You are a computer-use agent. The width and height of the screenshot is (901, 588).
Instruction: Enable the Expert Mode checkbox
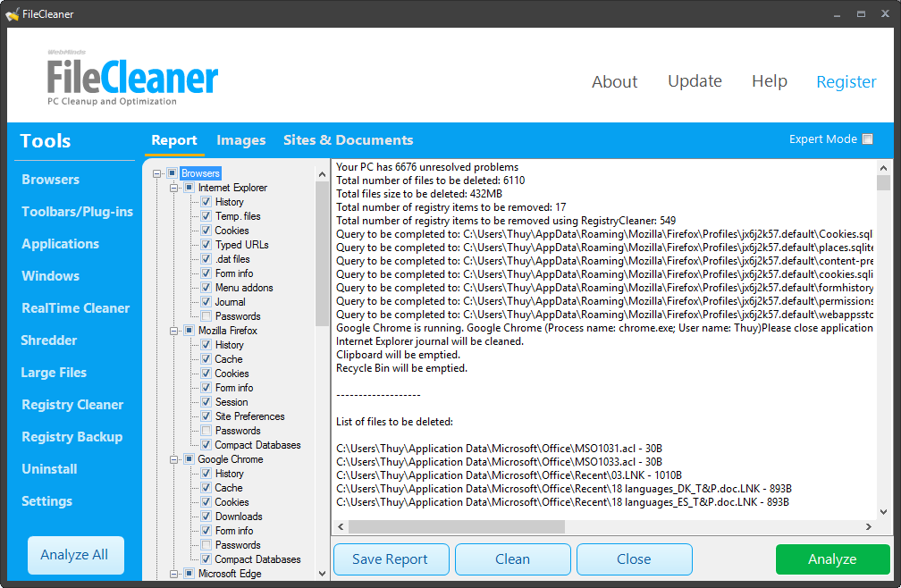(867, 139)
